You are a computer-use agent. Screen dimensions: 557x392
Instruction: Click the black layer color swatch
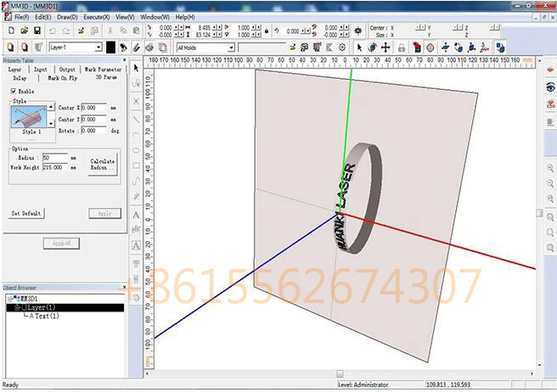pyautogui.click(x=110, y=48)
